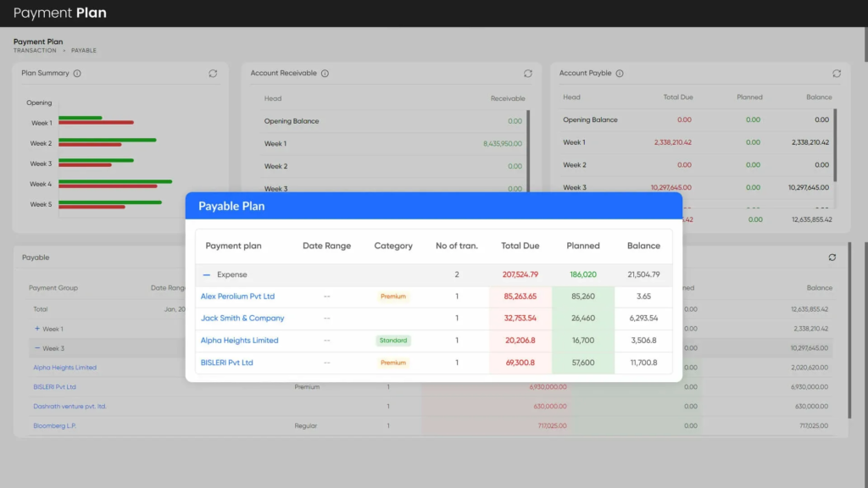Click planned amount 26,460
The height and width of the screenshot is (488, 868).
click(x=583, y=319)
